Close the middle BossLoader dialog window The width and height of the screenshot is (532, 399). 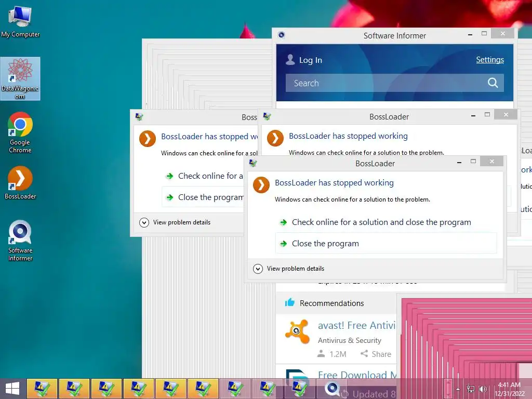(506, 115)
